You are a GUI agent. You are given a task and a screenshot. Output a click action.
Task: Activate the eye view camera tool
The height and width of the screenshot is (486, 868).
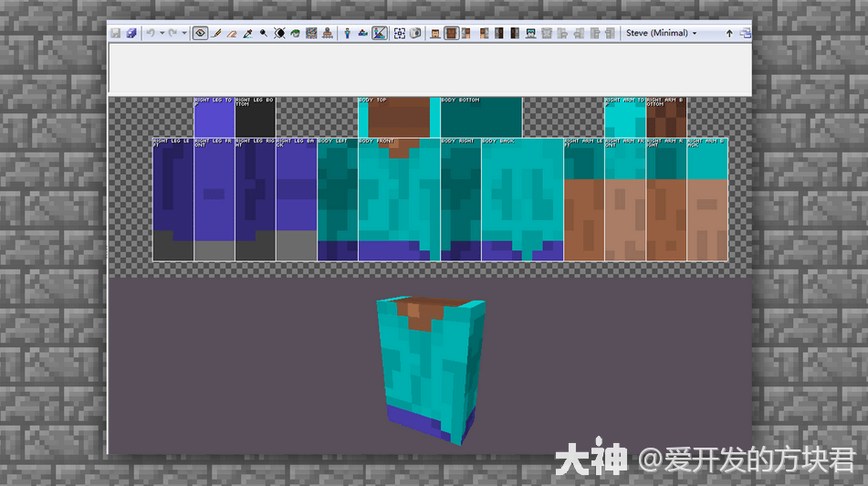[200, 33]
